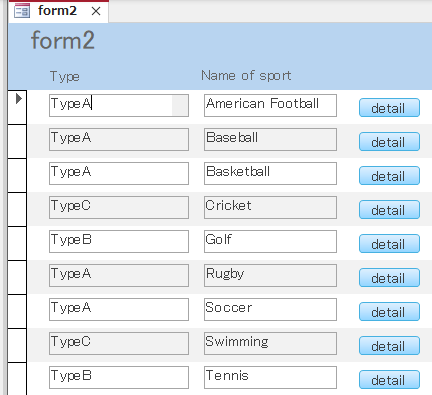432x395 pixels.
Task: Click the TypeB field in the Golf row
Action: [x=119, y=241]
